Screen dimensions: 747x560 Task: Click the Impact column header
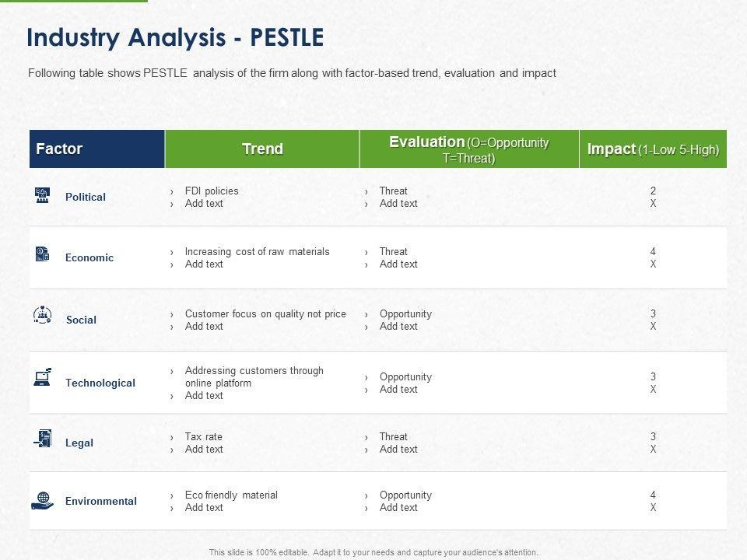653,149
